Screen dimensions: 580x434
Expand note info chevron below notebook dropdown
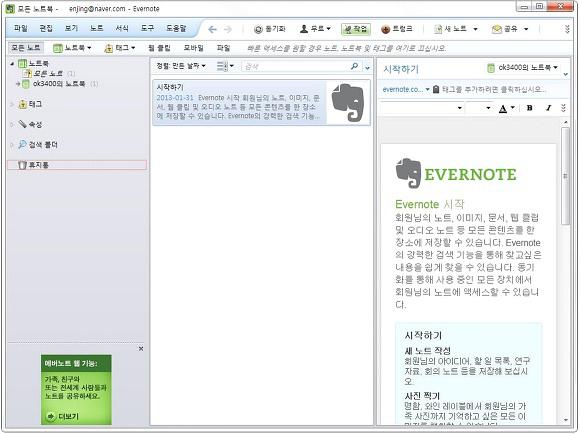(566, 74)
